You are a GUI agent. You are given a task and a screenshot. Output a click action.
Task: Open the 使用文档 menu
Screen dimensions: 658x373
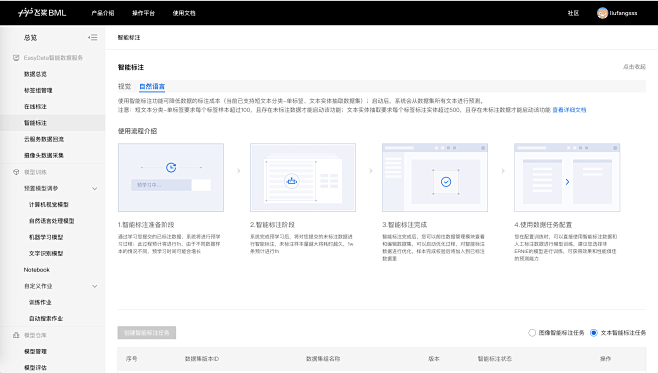pos(184,13)
